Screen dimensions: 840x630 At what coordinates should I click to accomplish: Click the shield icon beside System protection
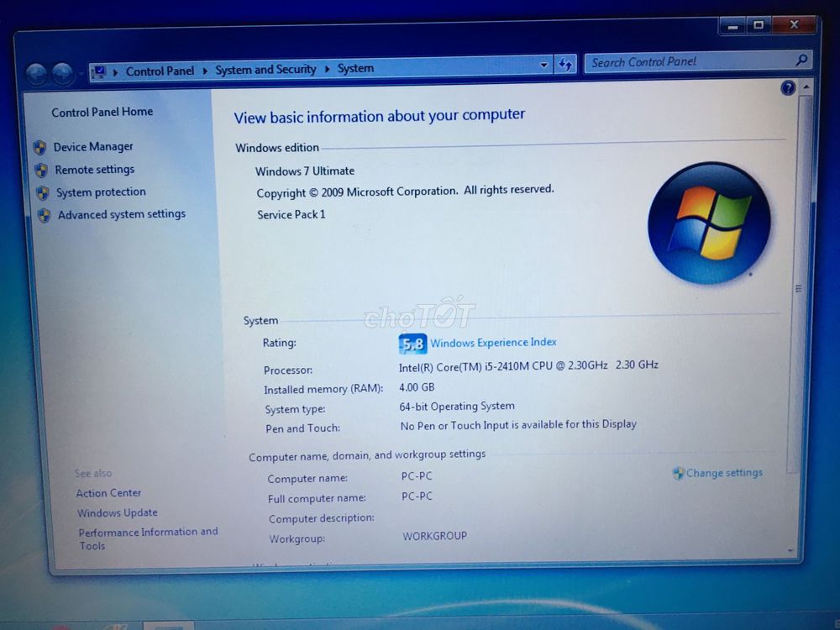pos(43,193)
